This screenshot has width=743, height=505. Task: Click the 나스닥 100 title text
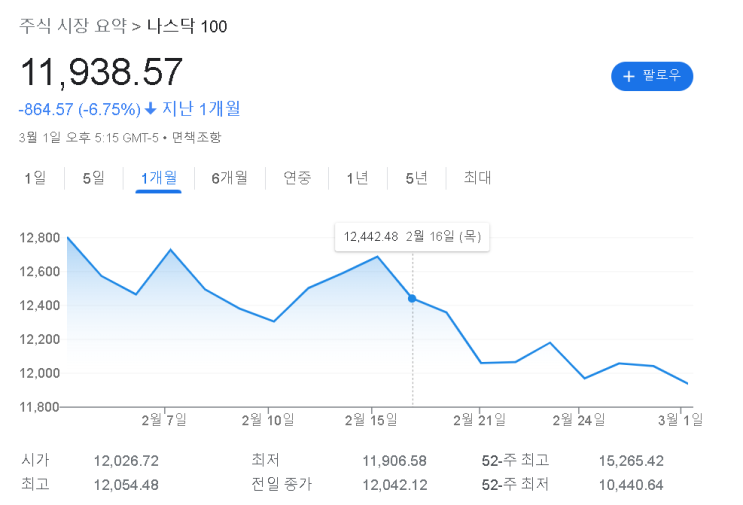187,26
